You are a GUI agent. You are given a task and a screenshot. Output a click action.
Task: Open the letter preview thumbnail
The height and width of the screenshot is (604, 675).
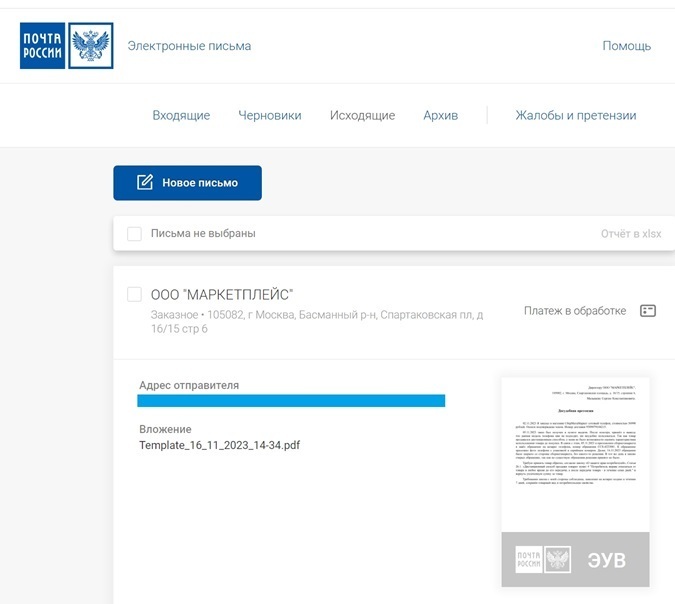(575, 482)
